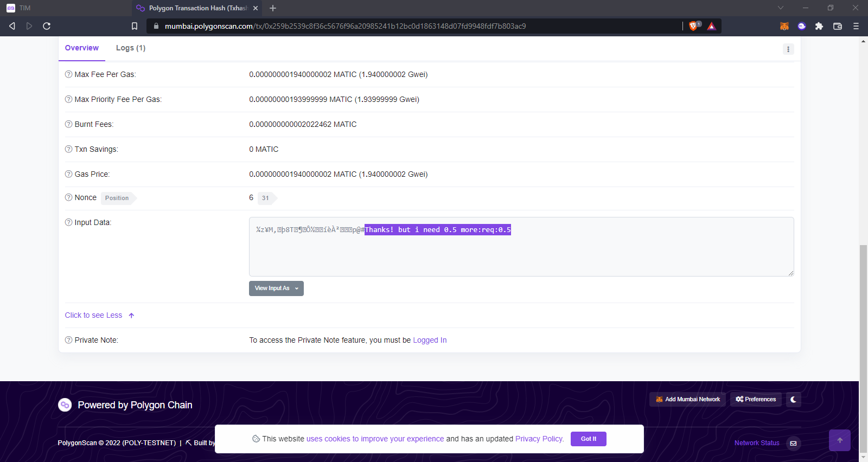Close the Polygon Transaction Hash tab
Image resolution: width=868 pixels, height=462 pixels.
256,8
